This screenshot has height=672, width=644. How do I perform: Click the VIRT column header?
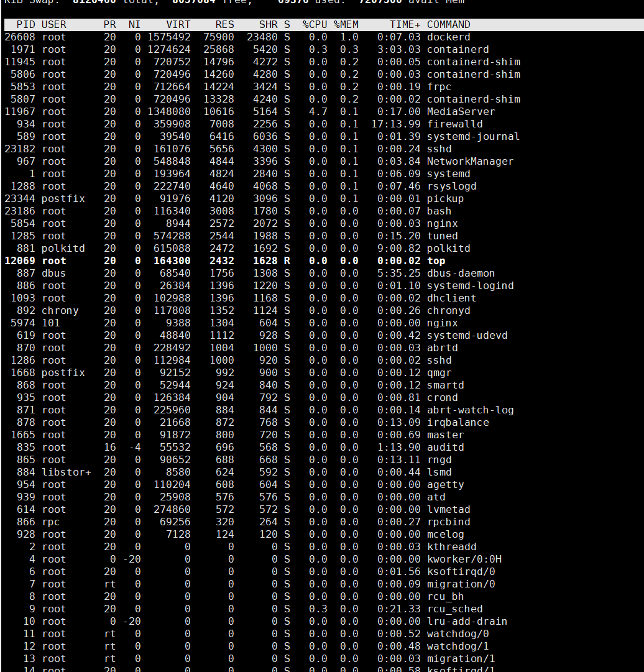coord(178,25)
